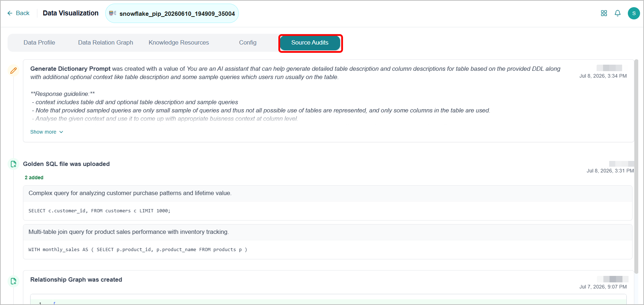Click the 'Complex query for analyzing customer purchase patterns' description
Image resolution: width=644 pixels, height=305 pixels.
pyautogui.click(x=130, y=193)
